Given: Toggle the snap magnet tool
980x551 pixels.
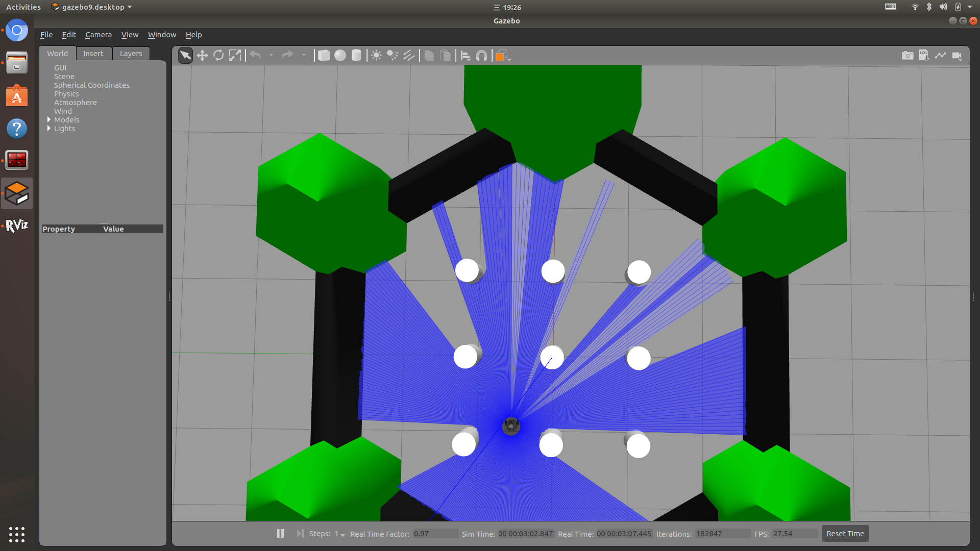Looking at the screenshot, I should 481,56.
